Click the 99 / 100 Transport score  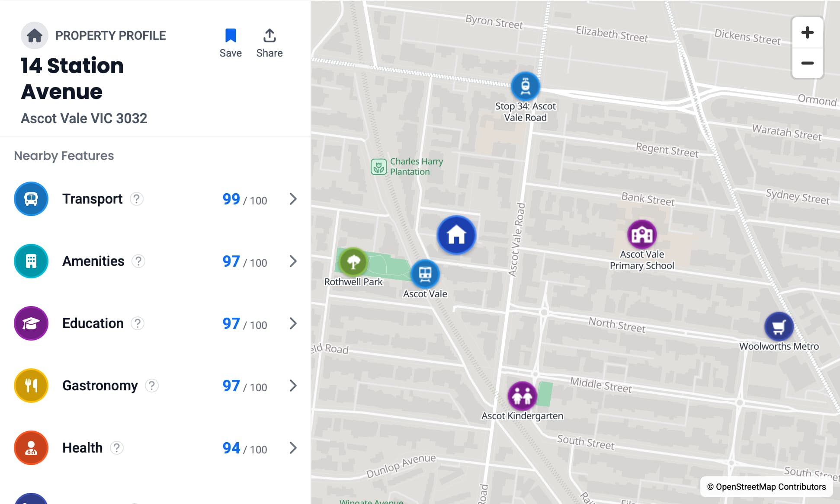pos(245,199)
